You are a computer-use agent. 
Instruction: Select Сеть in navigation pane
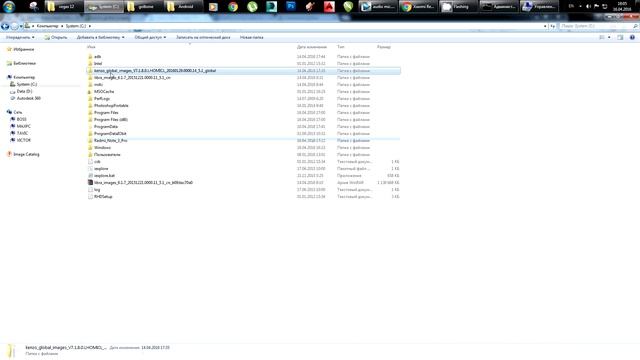[x=18, y=112]
